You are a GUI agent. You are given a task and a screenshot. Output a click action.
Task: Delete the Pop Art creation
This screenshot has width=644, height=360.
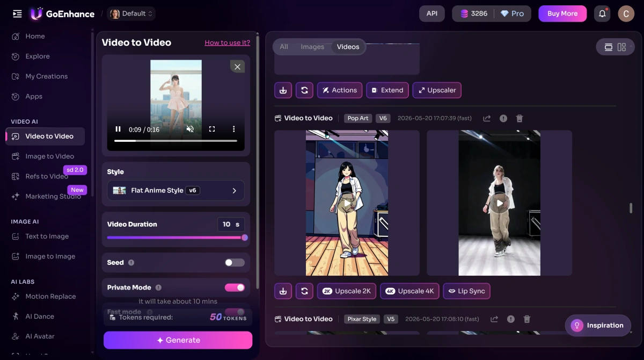coord(519,118)
